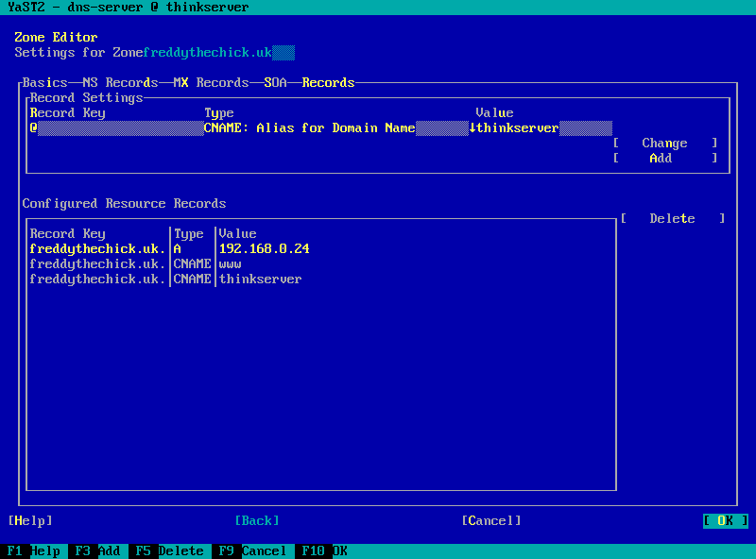Click the OK button
Viewport: 756px width, 559px height.
[725, 521]
